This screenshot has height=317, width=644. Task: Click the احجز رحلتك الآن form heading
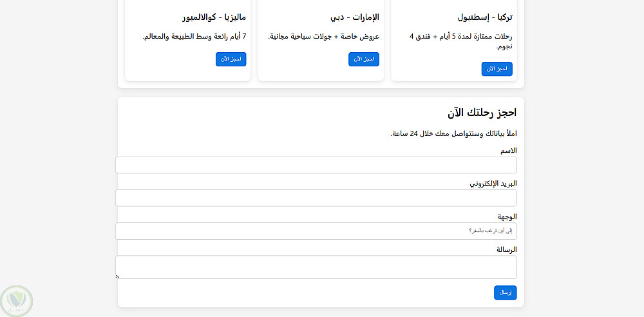coord(482,113)
